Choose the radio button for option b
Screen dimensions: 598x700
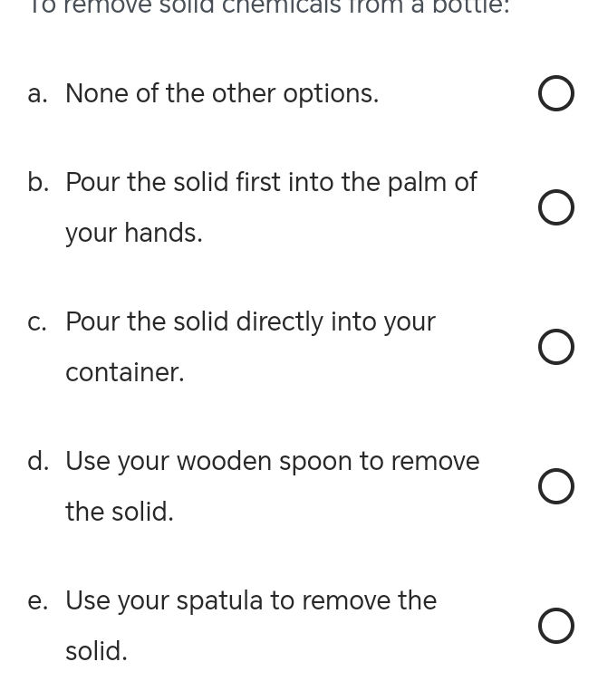(x=555, y=207)
